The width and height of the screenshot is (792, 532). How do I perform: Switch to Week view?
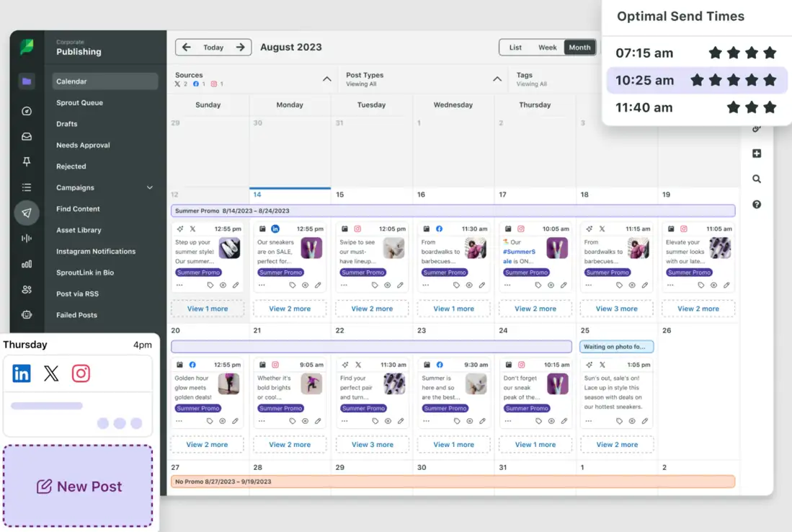(547, 47)
